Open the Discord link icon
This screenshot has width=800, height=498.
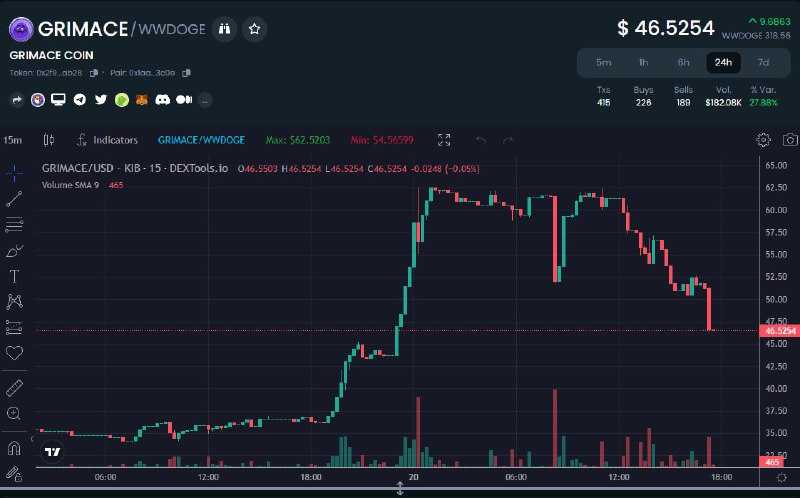point(162,100)
